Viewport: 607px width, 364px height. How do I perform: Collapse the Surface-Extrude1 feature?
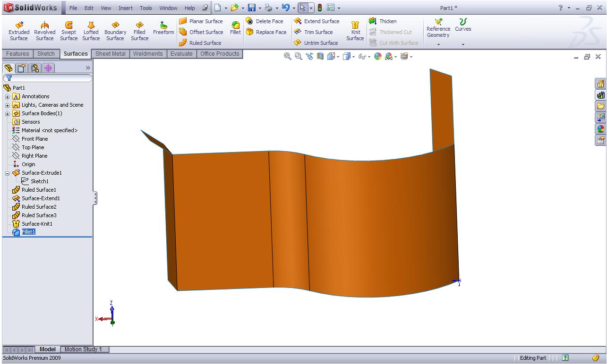[8, 173]
